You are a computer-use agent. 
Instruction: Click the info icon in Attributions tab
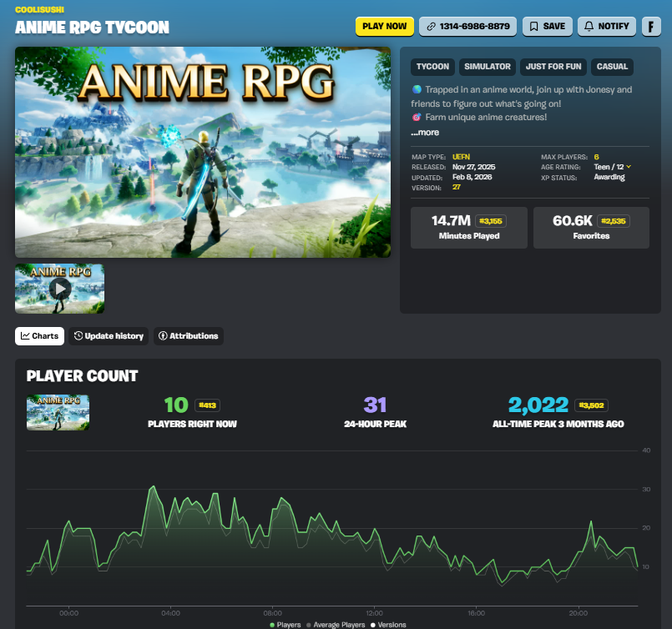coord(163,335)
